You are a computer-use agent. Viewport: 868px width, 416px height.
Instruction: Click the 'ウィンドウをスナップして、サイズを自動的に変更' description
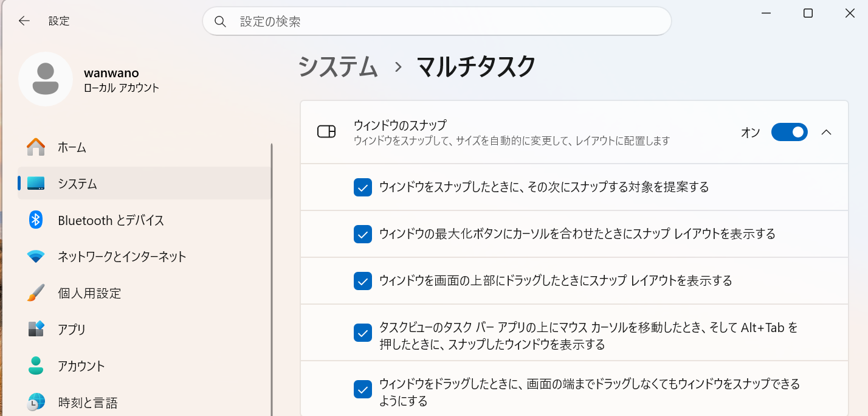511,141
